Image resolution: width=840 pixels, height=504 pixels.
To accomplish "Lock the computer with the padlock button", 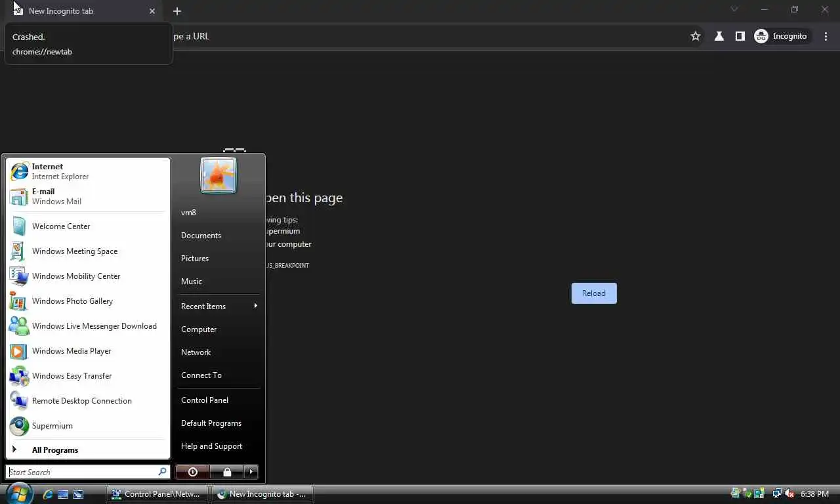I will 226,472.
